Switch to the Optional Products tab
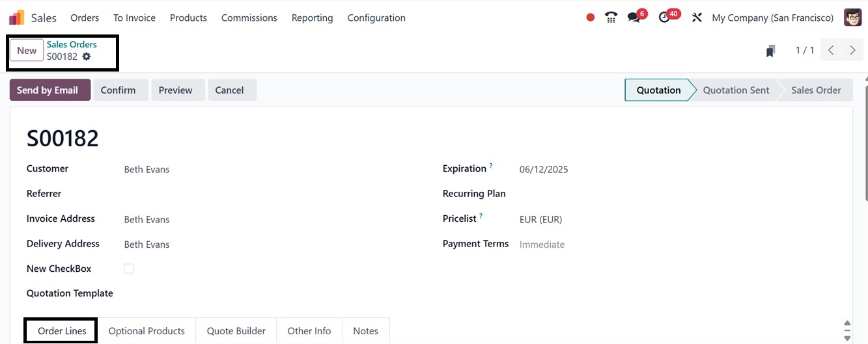This screenshot has height=344, width=868. tap(147, 331)
